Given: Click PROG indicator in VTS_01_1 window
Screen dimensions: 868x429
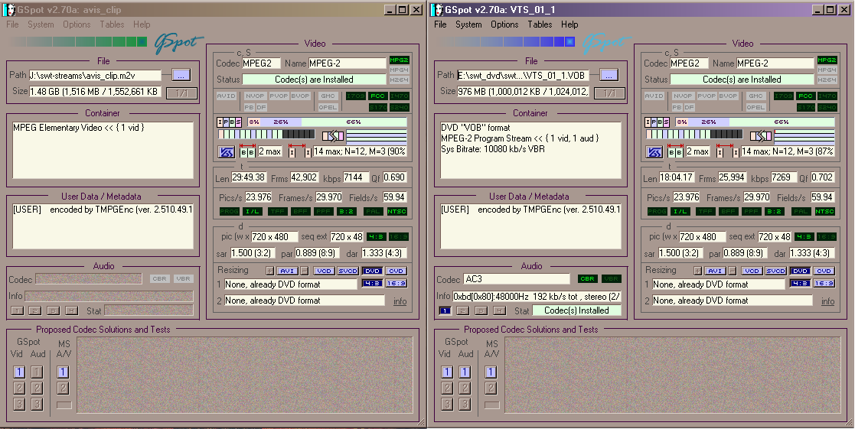Looking at the screenshot, I should [657, 212].
